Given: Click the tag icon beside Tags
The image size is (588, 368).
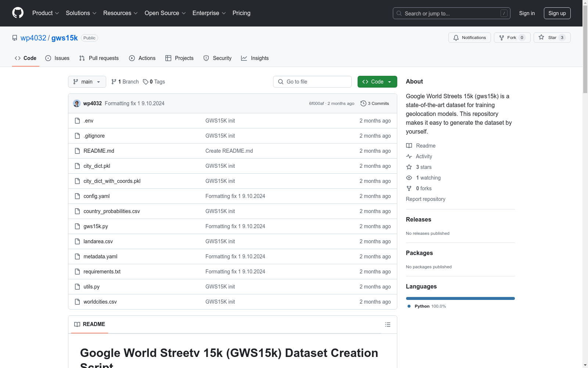Looking at the screenshot, I should 146,82.
